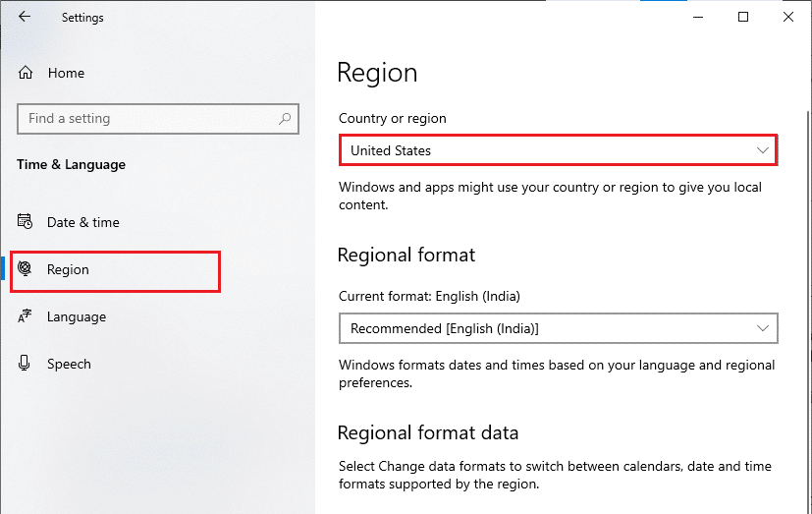Screen dimensions: 812x514
Task: Click the back arrow in Settings
Action: [25, 17]
